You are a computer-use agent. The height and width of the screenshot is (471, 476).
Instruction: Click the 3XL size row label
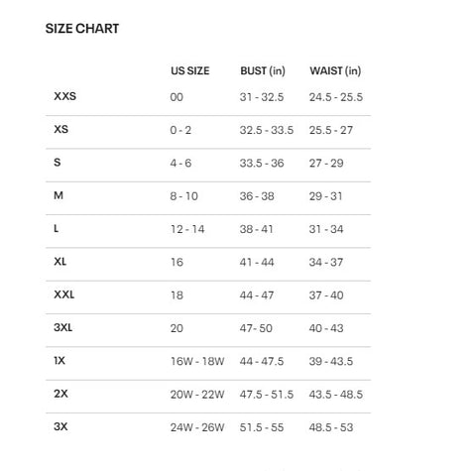pos(63,327)
